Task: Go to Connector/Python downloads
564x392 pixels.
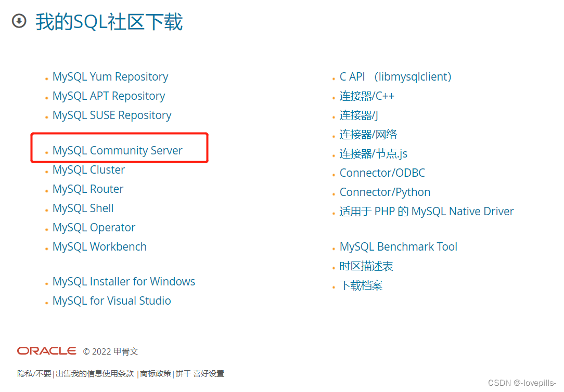Action: (x=385, y=192)
